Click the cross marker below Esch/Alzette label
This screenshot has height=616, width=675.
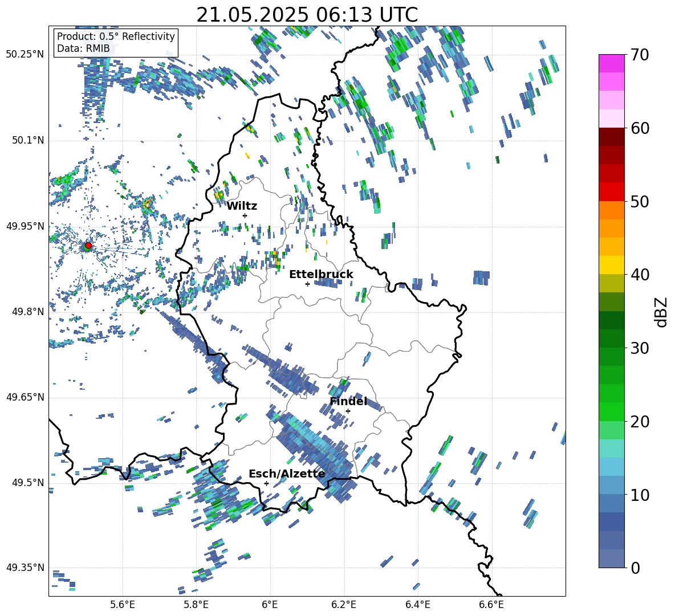pos(266,483)
